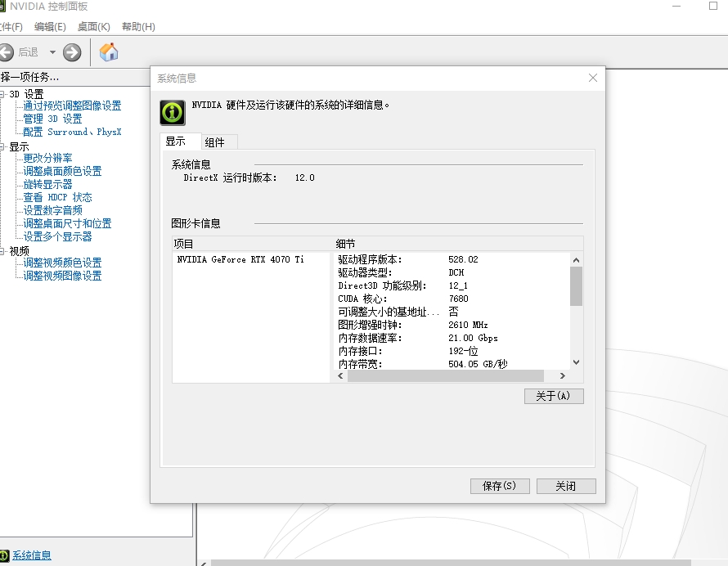Click the value 7680
Screen dimensions: 728x566
[x=458, y=299]
